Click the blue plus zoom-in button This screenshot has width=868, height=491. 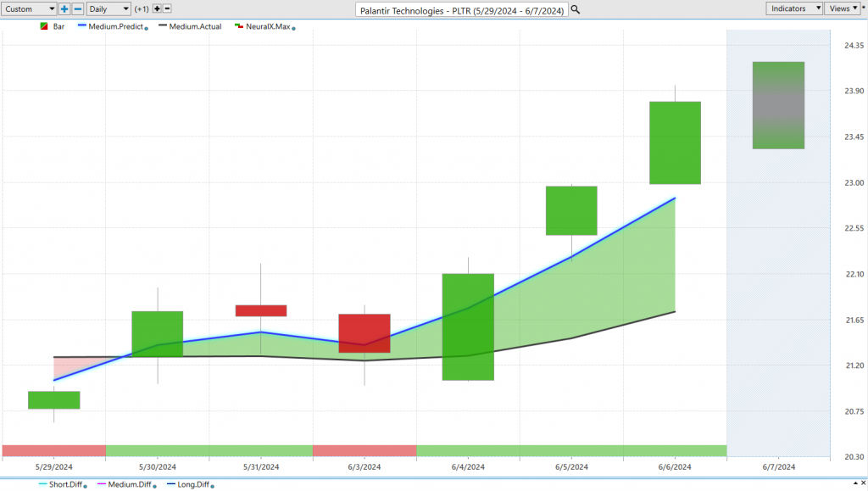64,8
